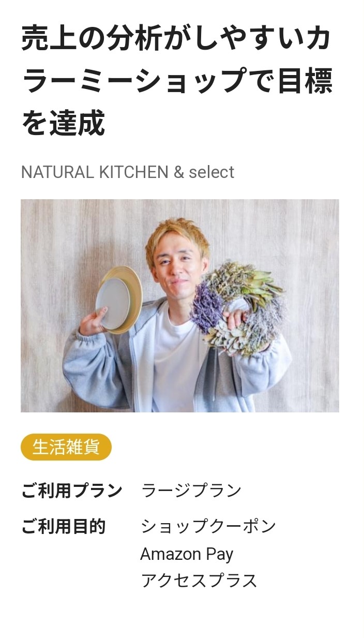Click the first headline line 売上の分析がしやすいカ
364x638 pixels.
point(176,39)
